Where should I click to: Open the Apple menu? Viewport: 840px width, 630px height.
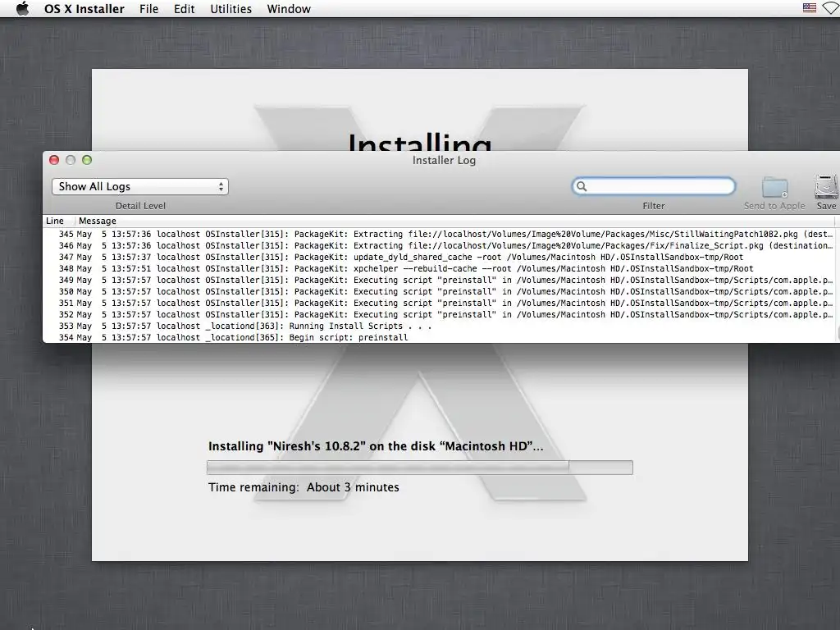click(22, 8)
